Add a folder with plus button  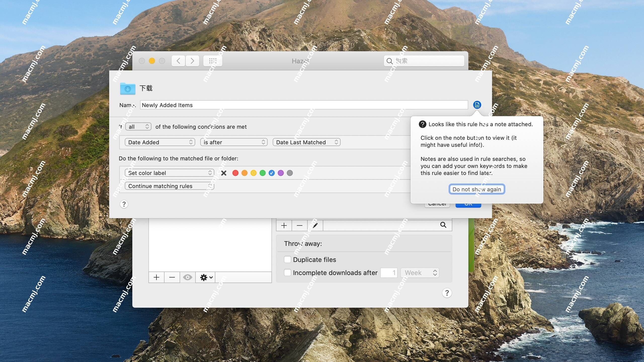156,277
